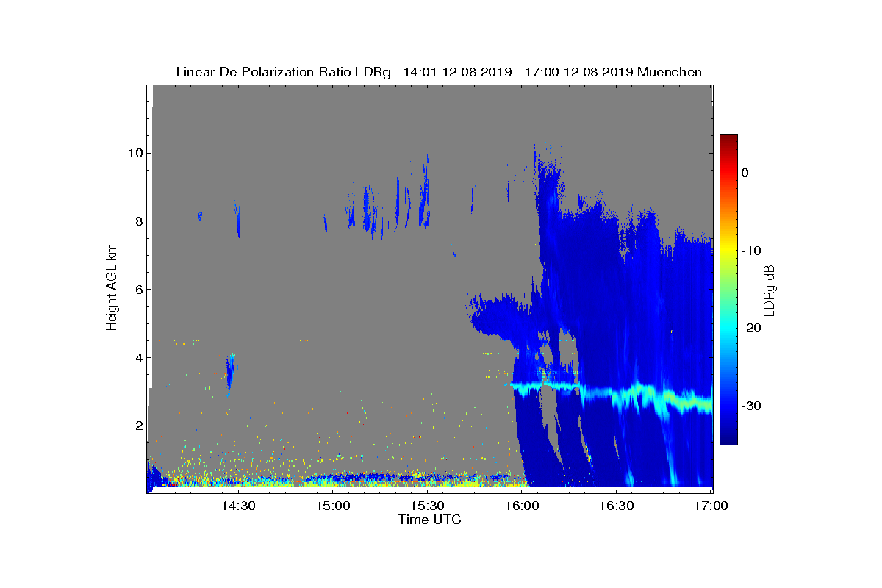Click the height tick label 4
The width and height of the screenshot is (882, 588).
tap(138, 358)
